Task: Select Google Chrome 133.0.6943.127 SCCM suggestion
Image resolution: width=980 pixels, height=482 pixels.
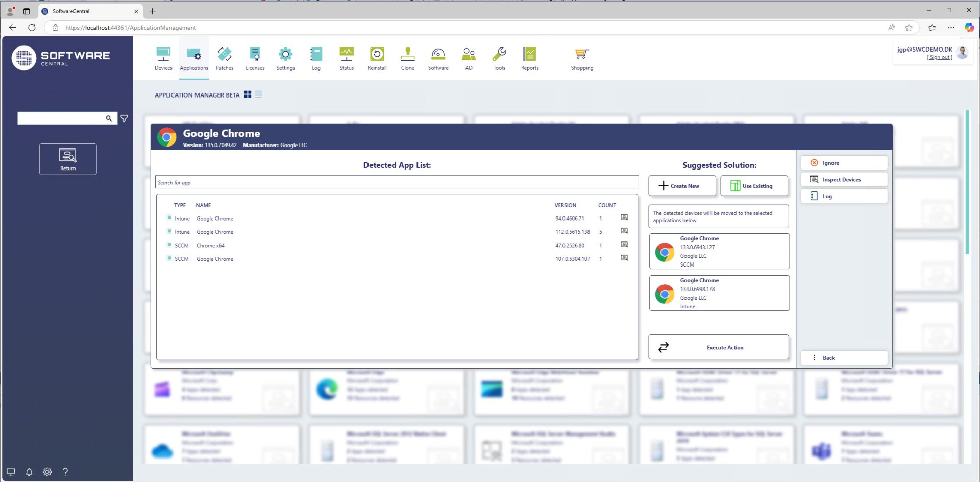Action: click(x=719, y=251)
